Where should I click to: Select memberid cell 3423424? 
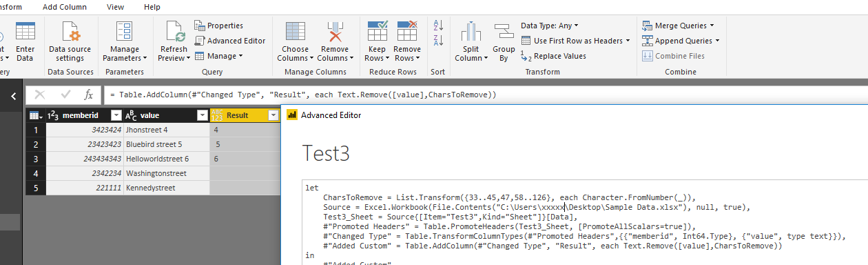click(84, 130)
